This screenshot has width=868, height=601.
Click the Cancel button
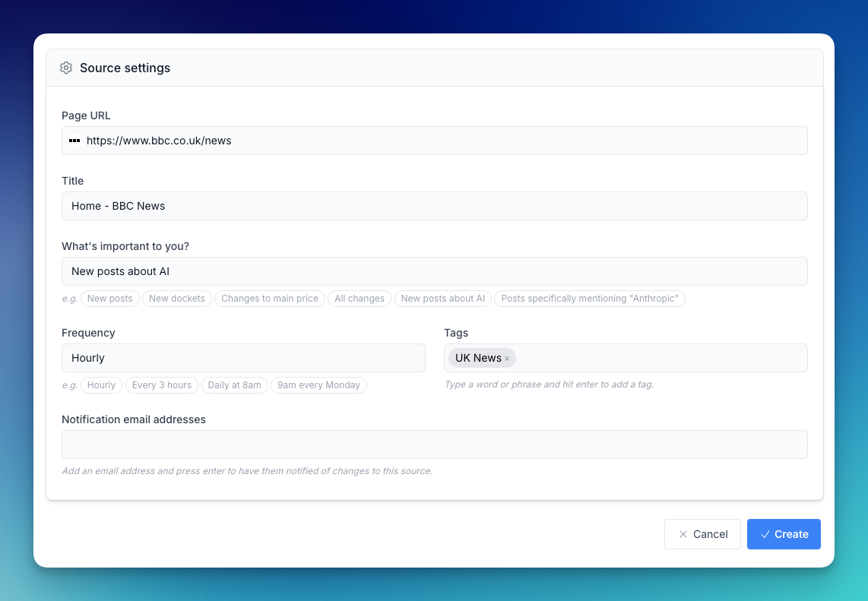tap(702, 534)
